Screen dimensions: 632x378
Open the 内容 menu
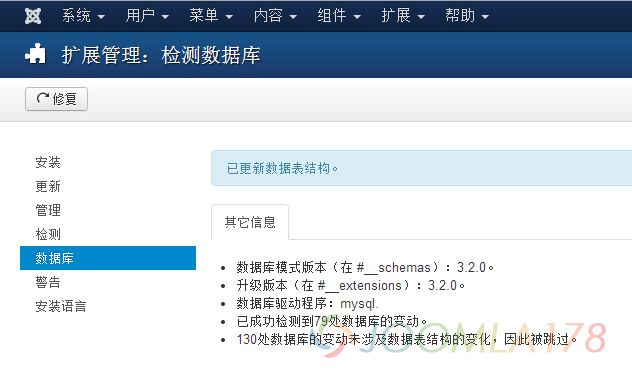click(275, 16)
